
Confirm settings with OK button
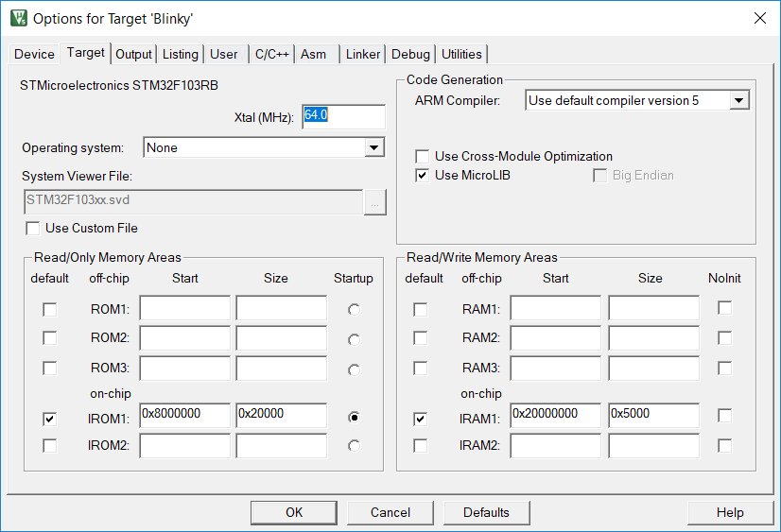(x=294, y=512)
